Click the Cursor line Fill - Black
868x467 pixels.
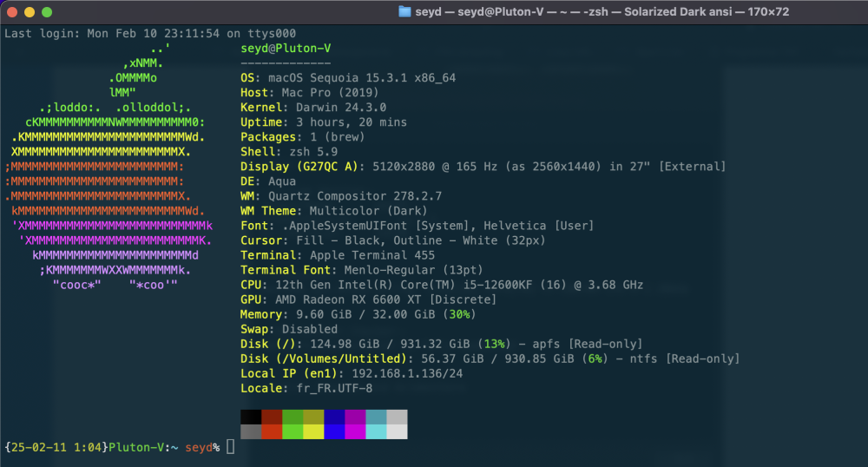(393, 240)
